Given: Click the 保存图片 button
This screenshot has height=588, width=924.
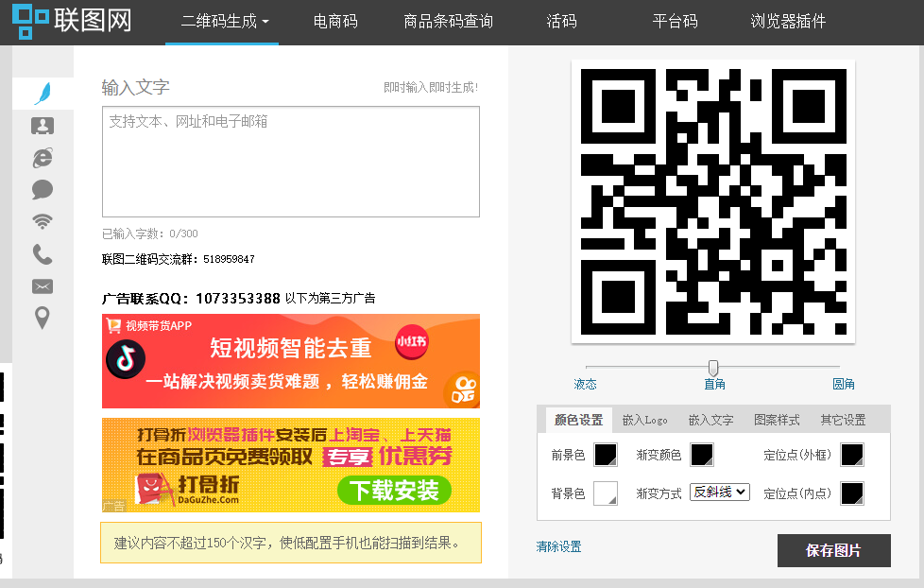Looking at the screenshot, I should pyautogui.click(x=833, y=550).
